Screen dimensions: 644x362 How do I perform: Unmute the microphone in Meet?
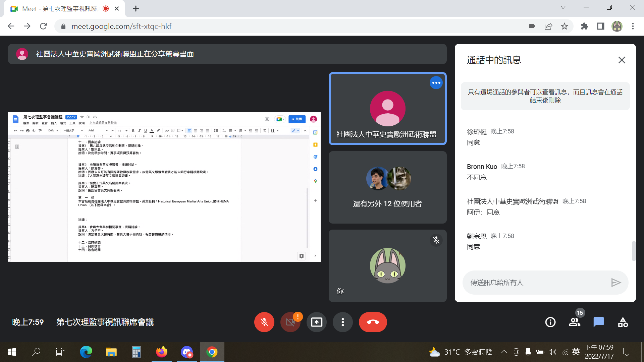coord(264,322)
